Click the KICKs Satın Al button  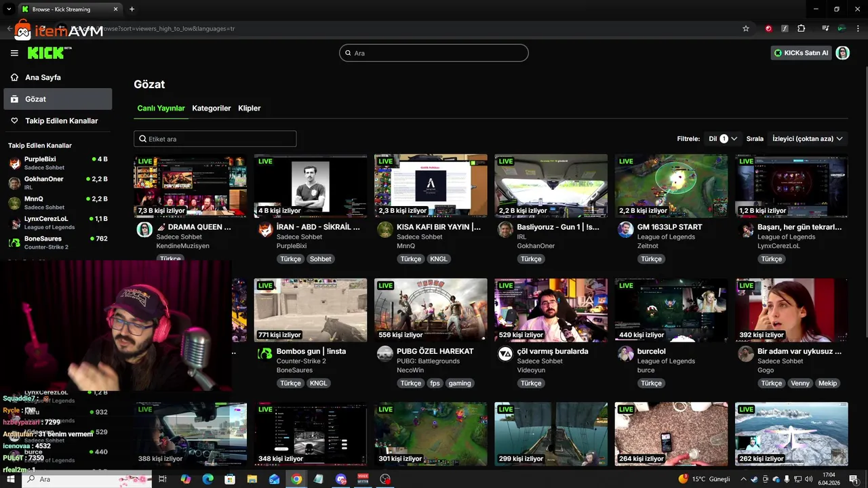pyautogui.click(x=802, y=53)
